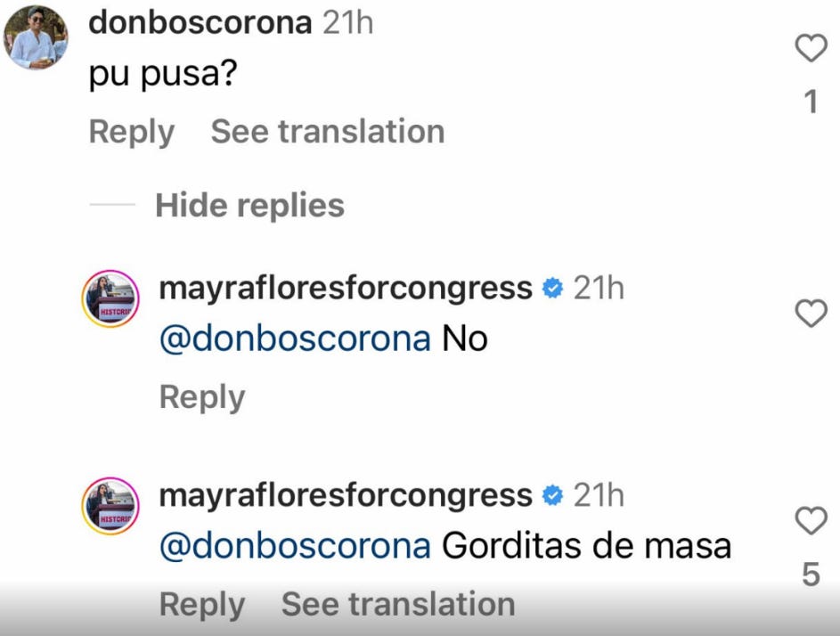Screen dimensions: 840x636
Task: Like donboscorona's "pu pusa?" comment
Action: tap(811, 48)
